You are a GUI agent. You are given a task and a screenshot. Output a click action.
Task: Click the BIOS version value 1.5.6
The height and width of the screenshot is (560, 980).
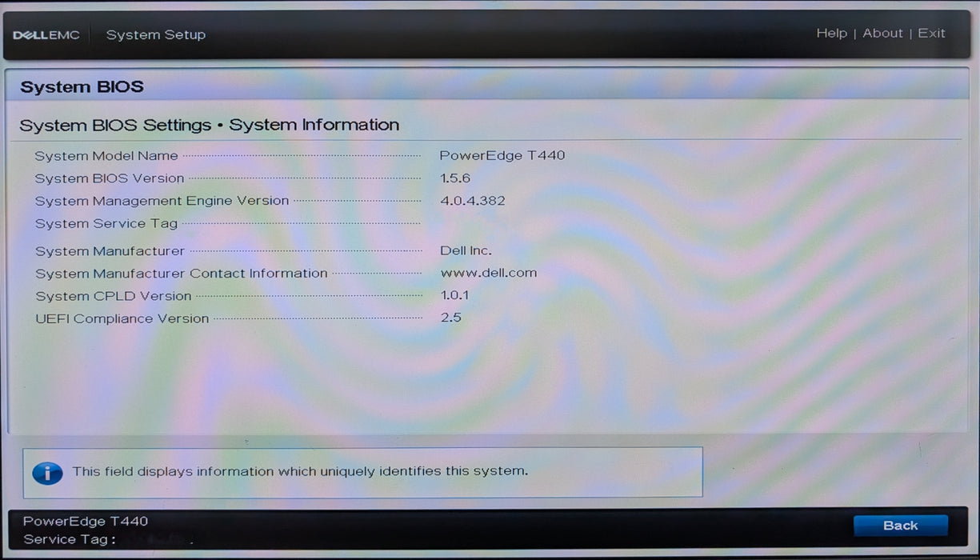[x=455, y=178]
